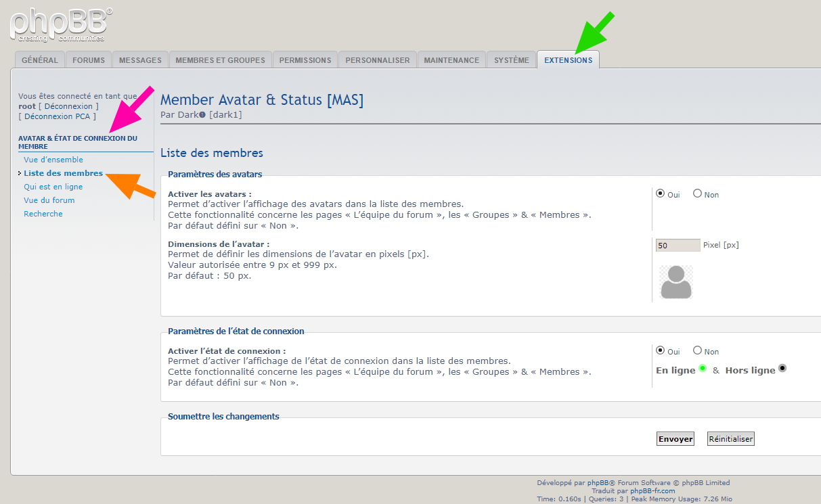Image resolution: width=821 pixels, height=504 pixels.
Task: Select Non for Activer les avatars
Action: pyautogui.click(x=697, y=193)
